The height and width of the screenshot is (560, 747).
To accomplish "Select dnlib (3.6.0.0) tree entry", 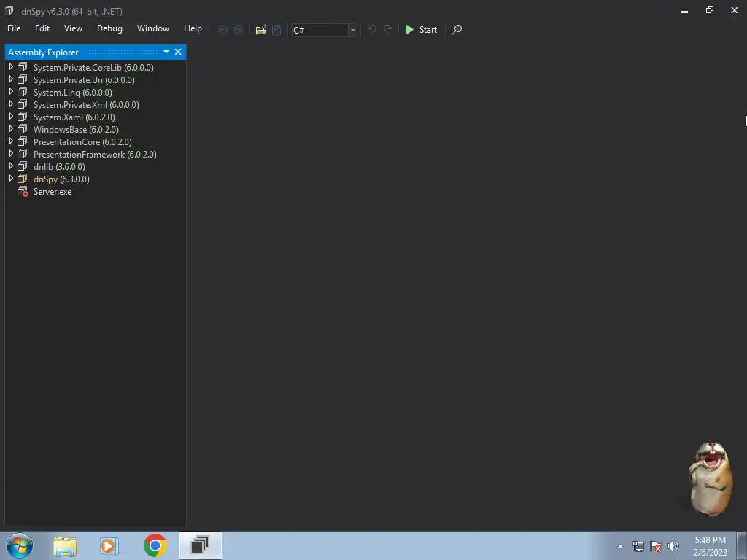I will point(59,167).
